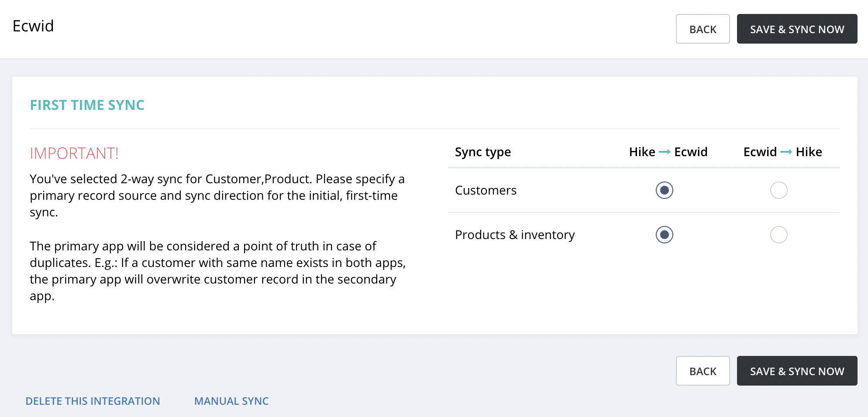This screenshot has height=417, width=868.
Task: Click the bottom BACK button
Action: (703, 371)
